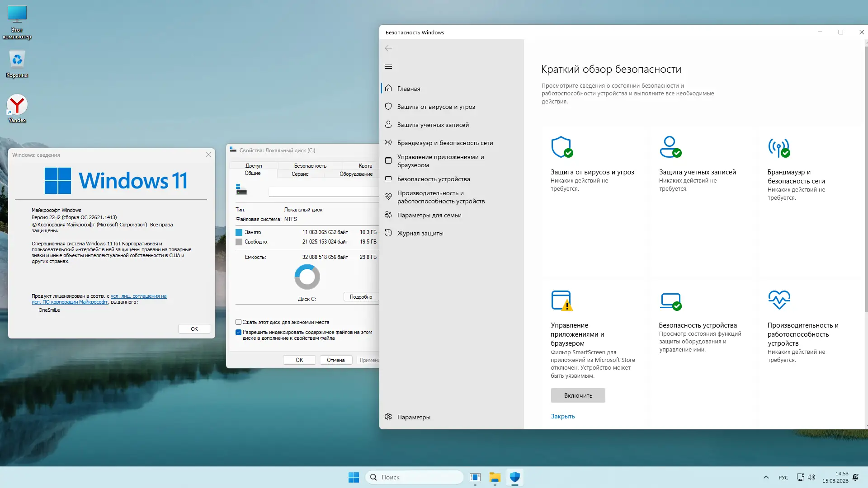Open the virus and threat protection shield tile icon
Viewport: 868px width, 488px height.
click(561, 147)
